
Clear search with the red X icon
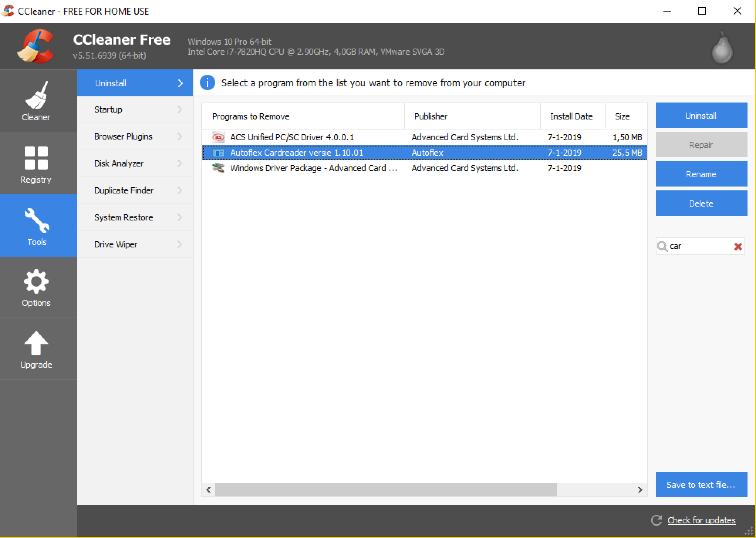738,247
